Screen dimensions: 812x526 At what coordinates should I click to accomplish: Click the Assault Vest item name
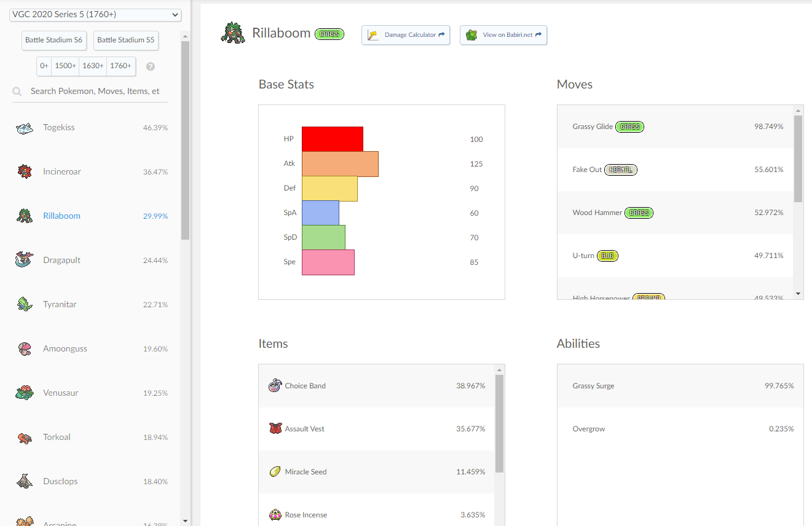305,429
